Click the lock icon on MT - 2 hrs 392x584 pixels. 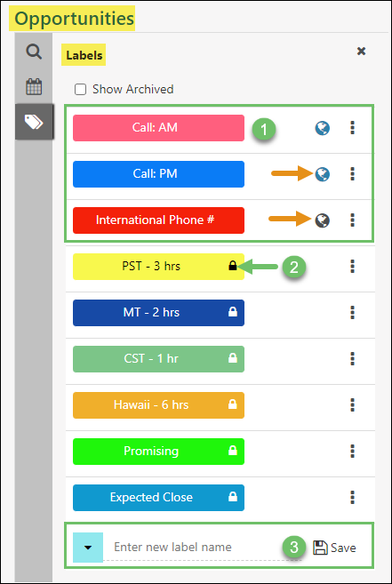(x=233, y=312)
